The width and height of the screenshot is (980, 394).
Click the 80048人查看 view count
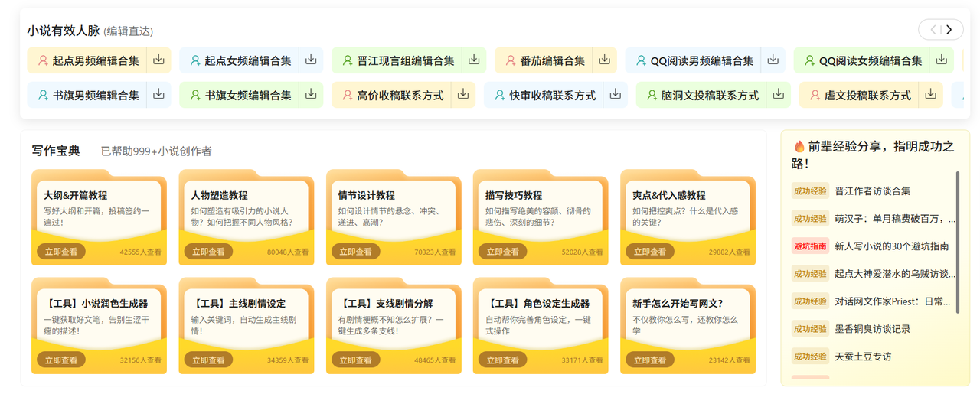288,252
